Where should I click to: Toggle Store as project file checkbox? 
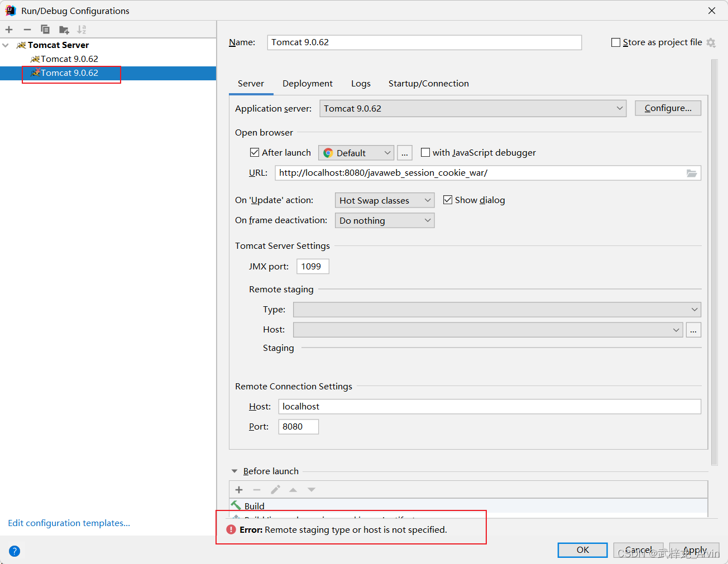pyautogui.click(x=616, y=42)
